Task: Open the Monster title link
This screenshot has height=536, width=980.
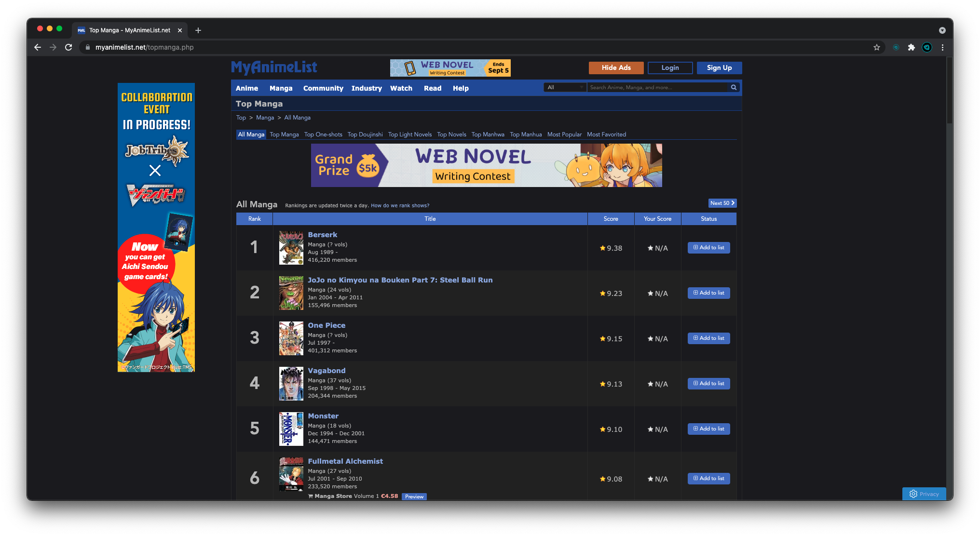Action: pos(323,416)
